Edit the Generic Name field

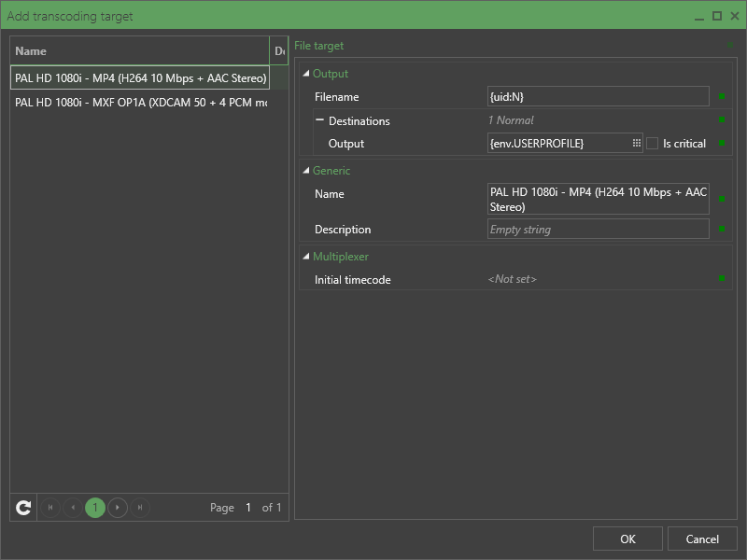pos(598,199)
